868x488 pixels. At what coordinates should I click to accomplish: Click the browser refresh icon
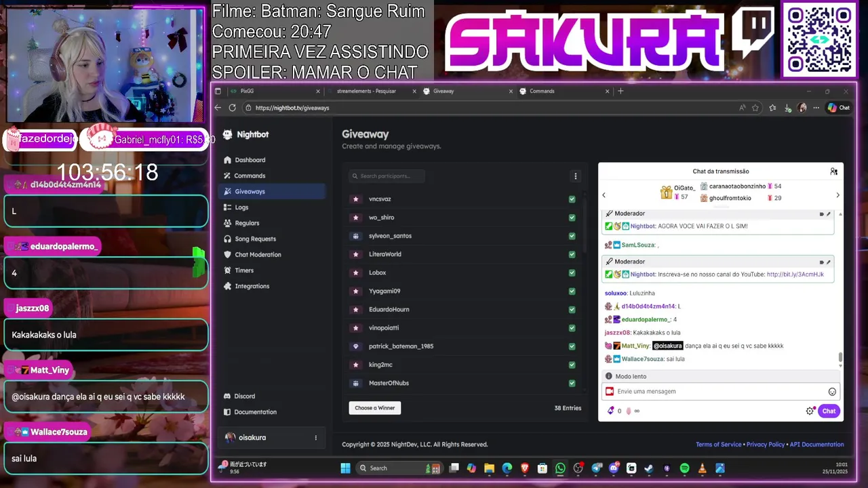(x=232, y=108)
